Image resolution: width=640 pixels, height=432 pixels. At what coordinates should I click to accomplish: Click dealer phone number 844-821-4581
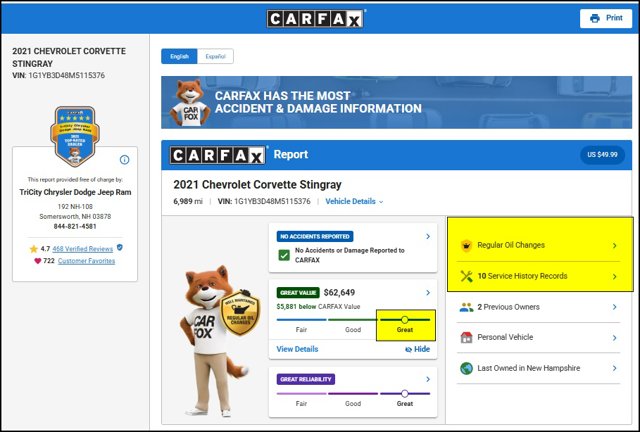(x=75, y=226)
